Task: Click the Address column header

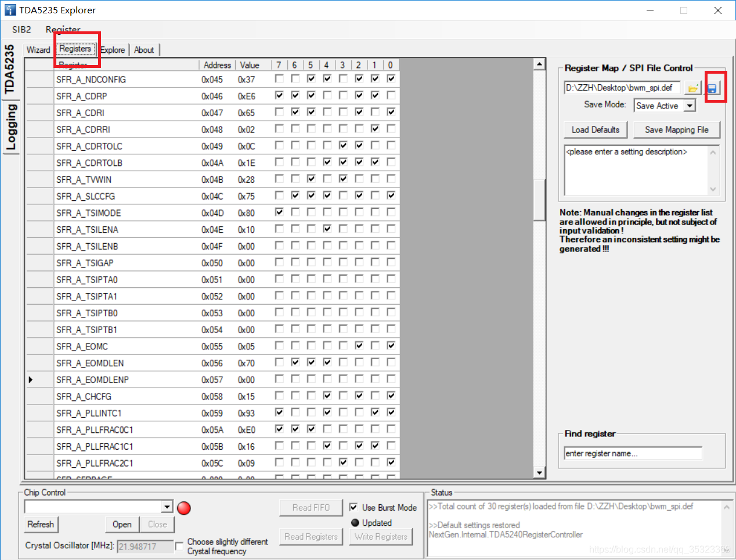Action: click(217, 65)
